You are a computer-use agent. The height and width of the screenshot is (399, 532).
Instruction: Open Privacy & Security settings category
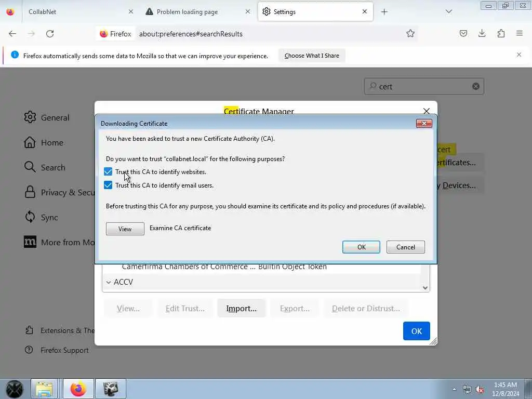pos(59,192)
